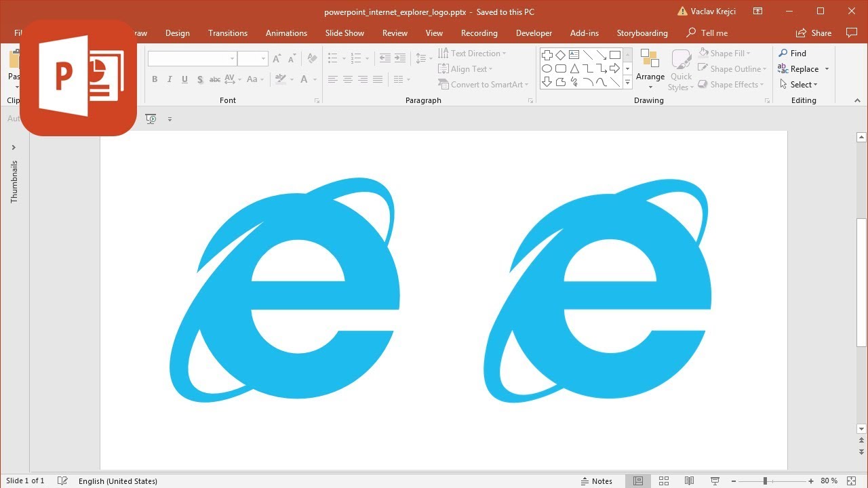Open Character Spacing dropdown
The image size is (868, 488).
coord(233,79)
